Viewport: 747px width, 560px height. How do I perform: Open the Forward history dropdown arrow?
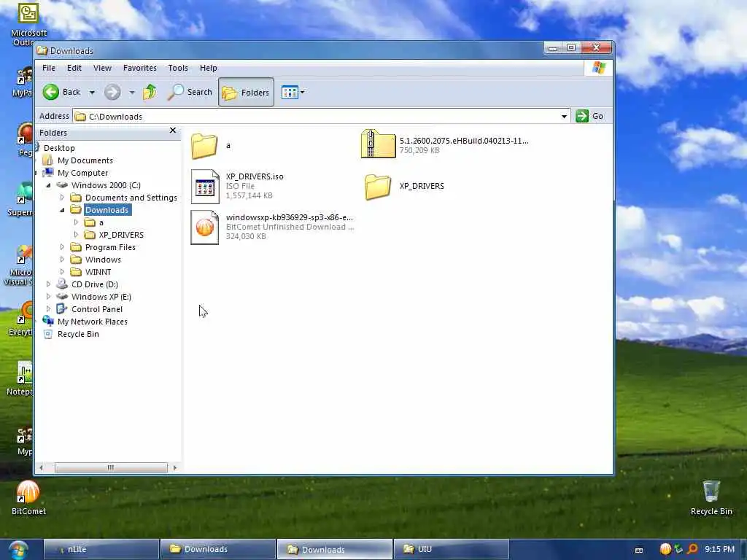(132, 93)
